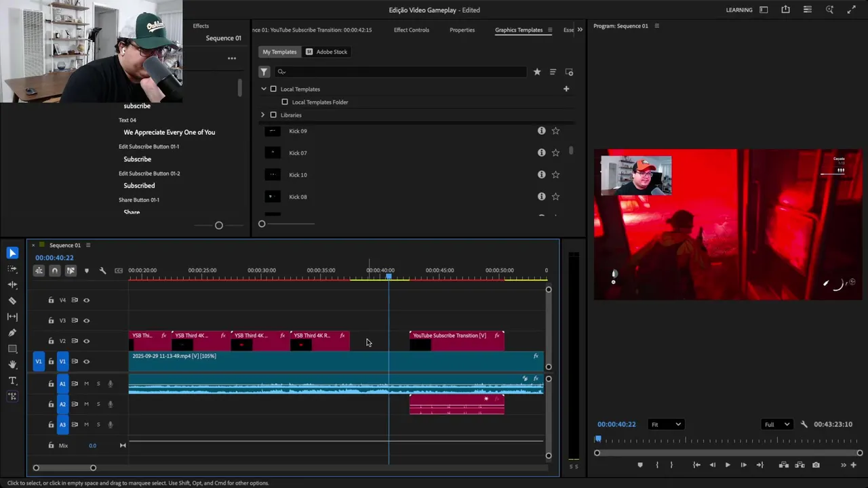Select the Hand tool

coord(12,365)
